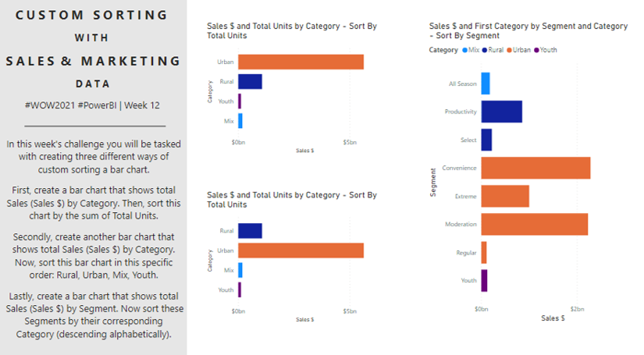Click the Segment chart title text
Screen dimensions: 644x355
(x=528, y=30)
